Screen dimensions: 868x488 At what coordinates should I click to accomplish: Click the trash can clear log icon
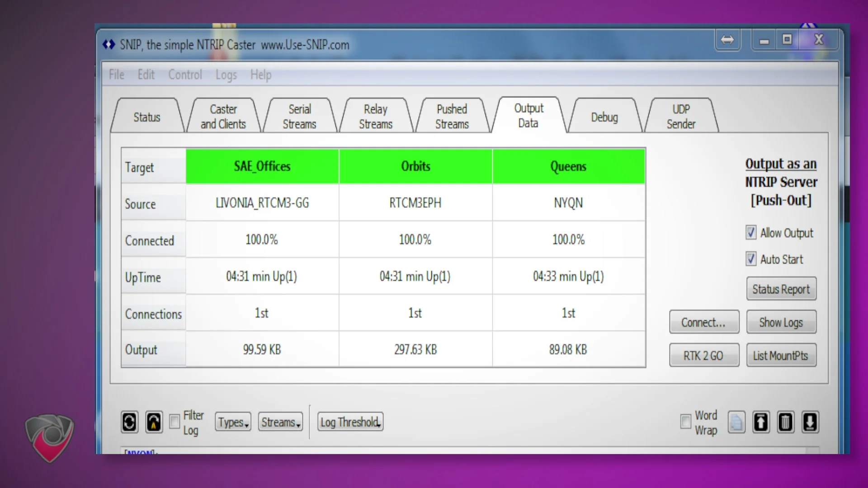click(x=785, y=422)
